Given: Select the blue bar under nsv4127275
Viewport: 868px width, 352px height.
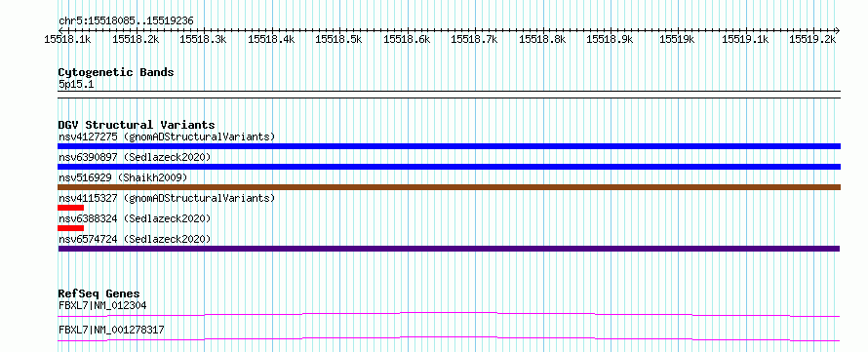Looking at the screenshot, I should [449, 146].
